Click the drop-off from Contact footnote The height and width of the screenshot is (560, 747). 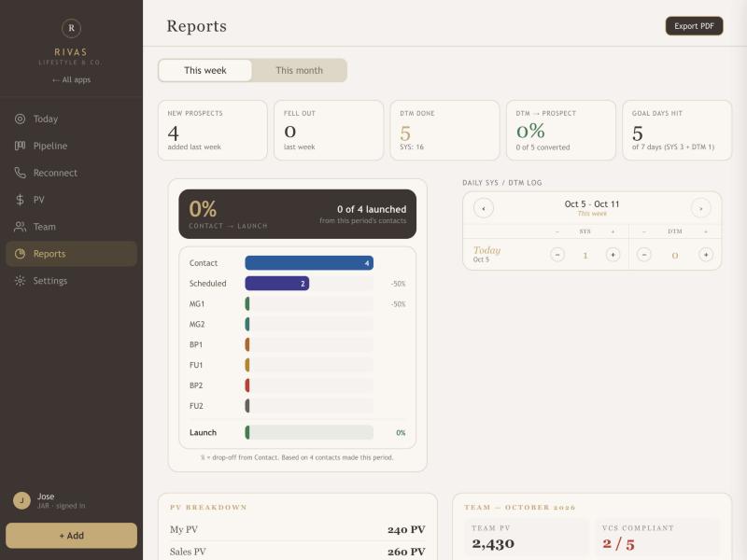(297, 457)
